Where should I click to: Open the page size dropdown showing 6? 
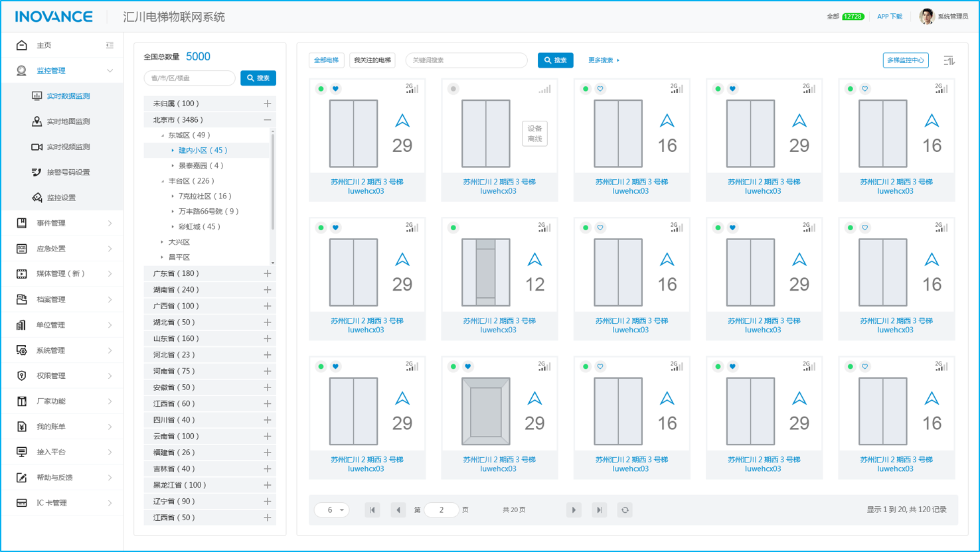pos(331,510)
